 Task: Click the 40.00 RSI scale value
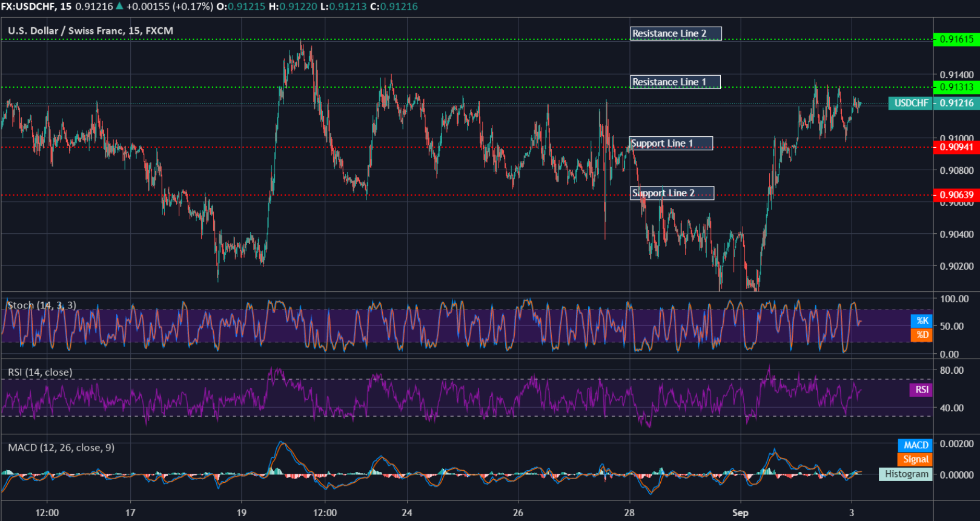[x=951, y=408]
